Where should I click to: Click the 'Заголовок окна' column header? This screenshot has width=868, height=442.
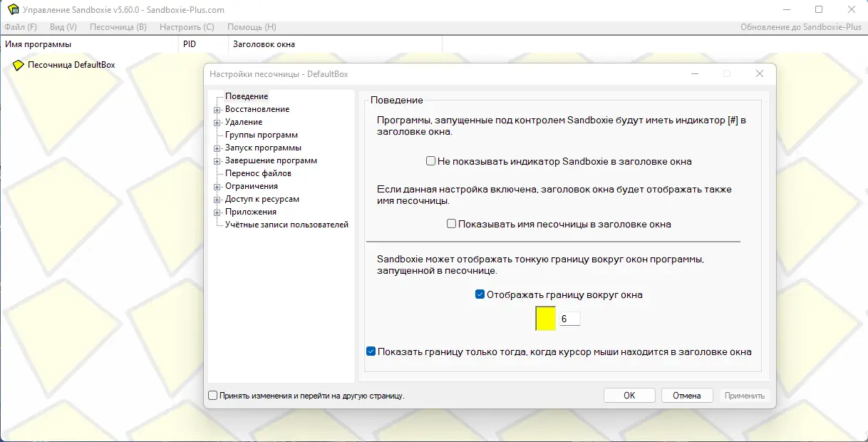[x=335, y=44]
